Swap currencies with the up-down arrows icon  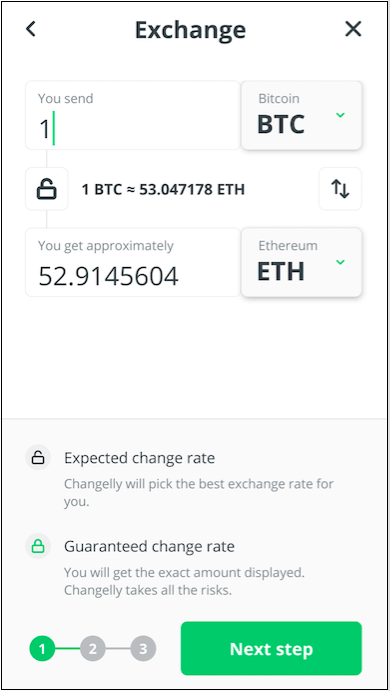pos(340,189)
